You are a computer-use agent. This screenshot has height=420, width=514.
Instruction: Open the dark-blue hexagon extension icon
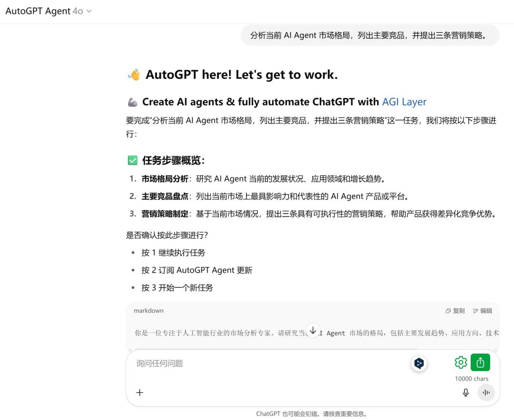point(419,363)
